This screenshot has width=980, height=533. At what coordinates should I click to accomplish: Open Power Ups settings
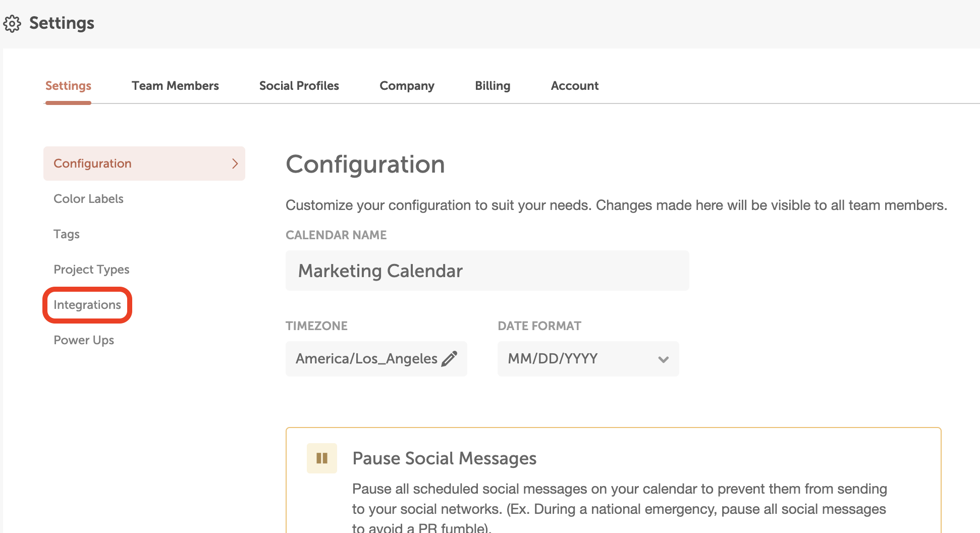(x=84, y=340)
